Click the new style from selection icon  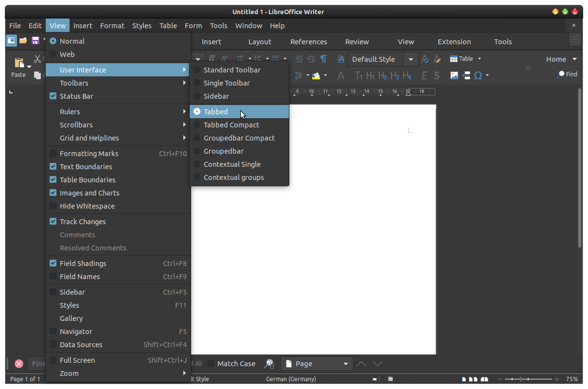click(437, 59)
